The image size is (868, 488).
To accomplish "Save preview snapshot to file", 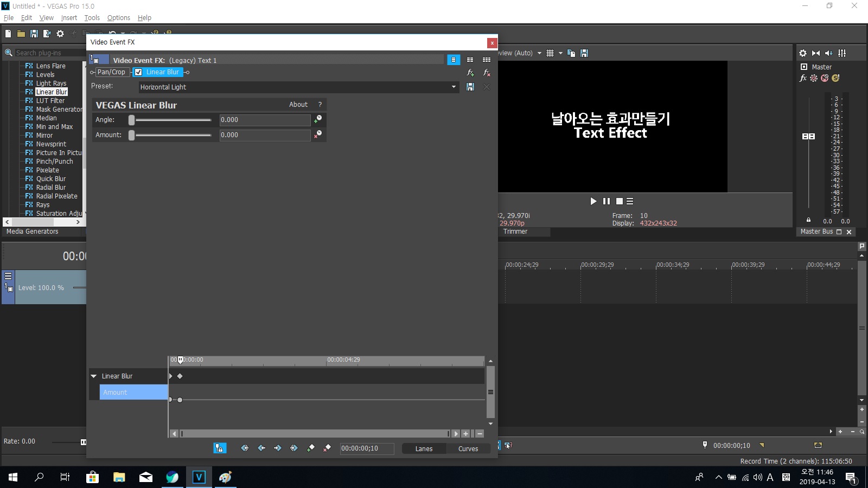I will pyautogui.click(x=584, y=53).
